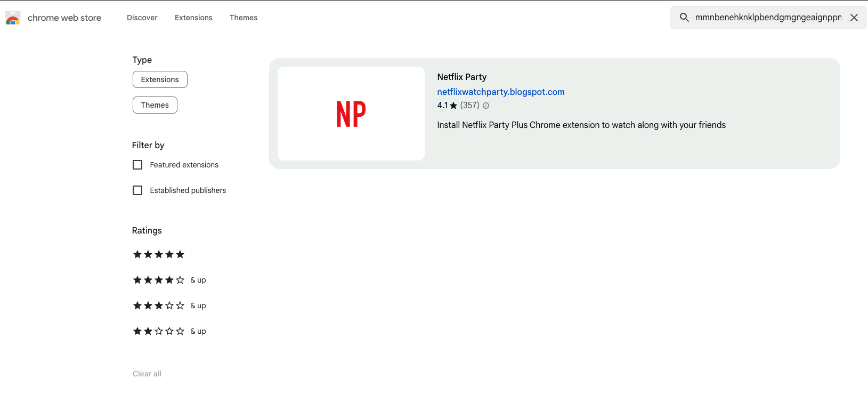Screen dimensions: 868x394
Task: Click the rating info icon beside (357)
Action: click(486, 106)
